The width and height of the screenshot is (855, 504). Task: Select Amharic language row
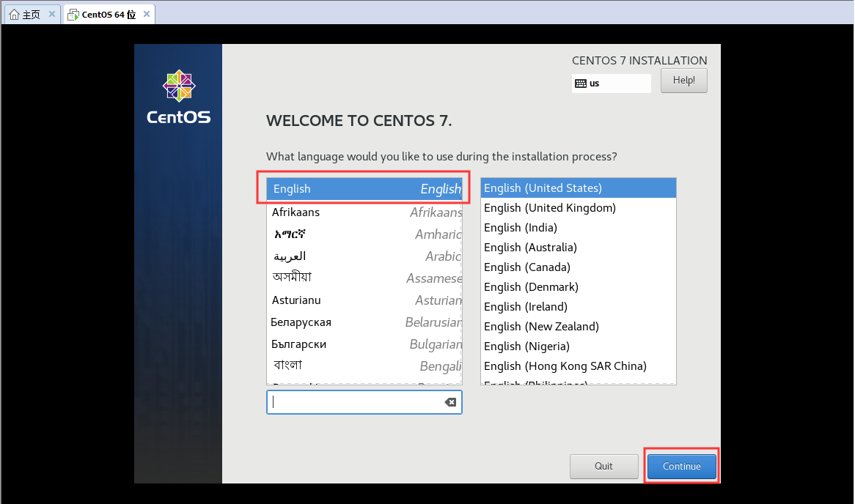[364, 234]
